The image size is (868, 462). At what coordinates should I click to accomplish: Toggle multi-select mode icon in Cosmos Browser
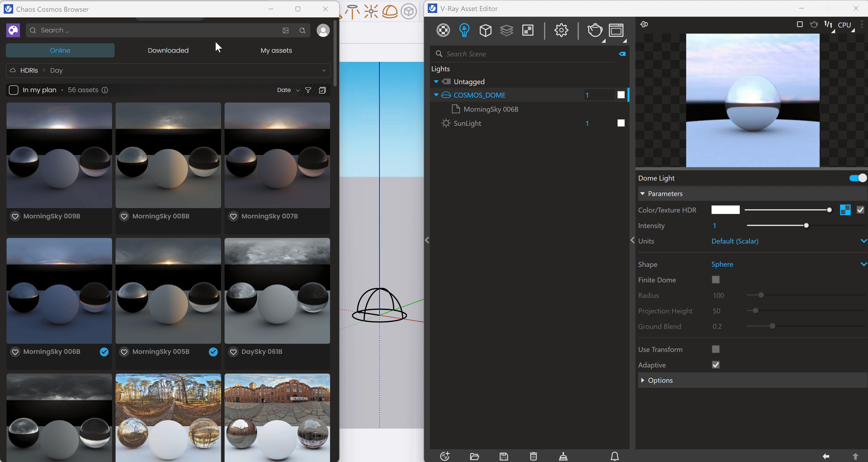point(322,90)
